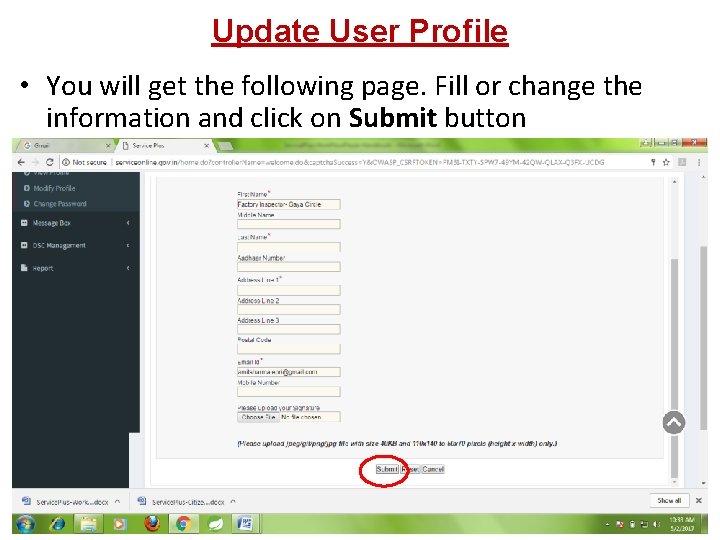Bookmark the page with the star icon
This screenshot has height=540, width=720.
666,162
